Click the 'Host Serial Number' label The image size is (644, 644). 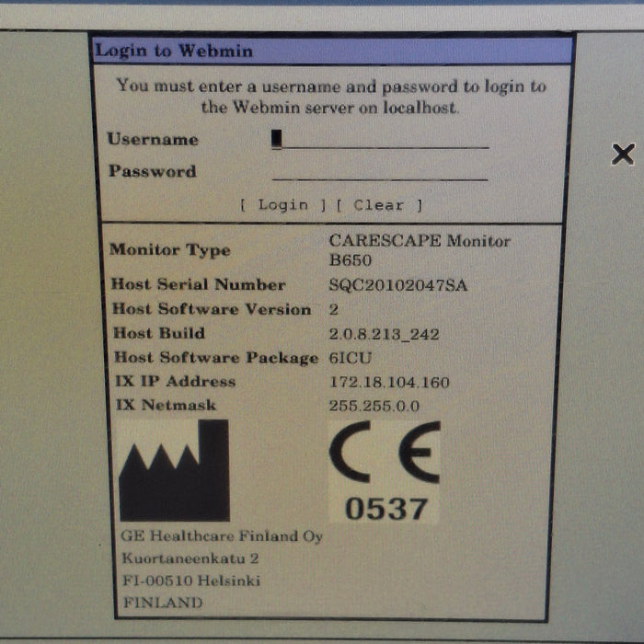199,284
